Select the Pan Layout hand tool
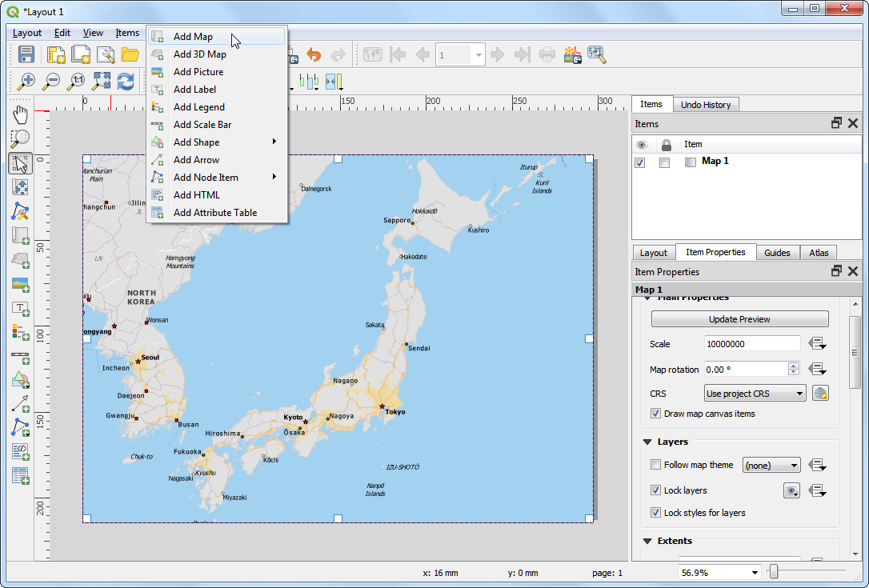 [21, 114]
